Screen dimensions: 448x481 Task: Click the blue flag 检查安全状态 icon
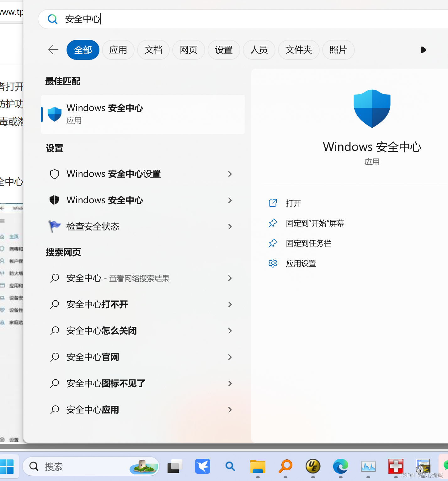55,226
